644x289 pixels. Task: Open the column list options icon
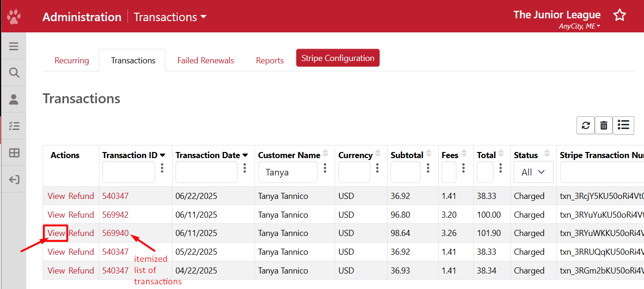[623, 125]
